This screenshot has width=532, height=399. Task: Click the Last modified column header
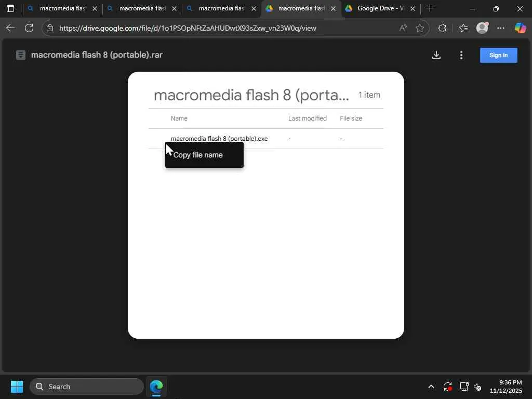pos(308,118)
